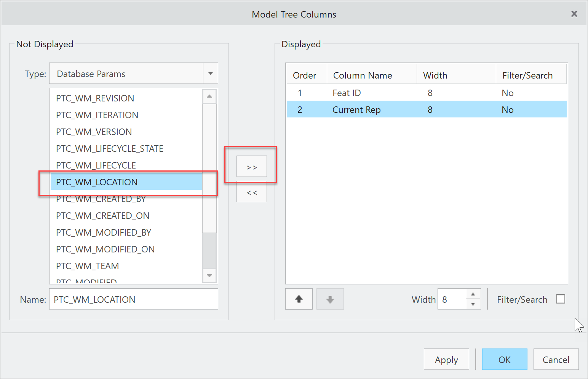Open the Type dropdown list
The height and width of the screenshot is (379, 588).
point(210,74)
